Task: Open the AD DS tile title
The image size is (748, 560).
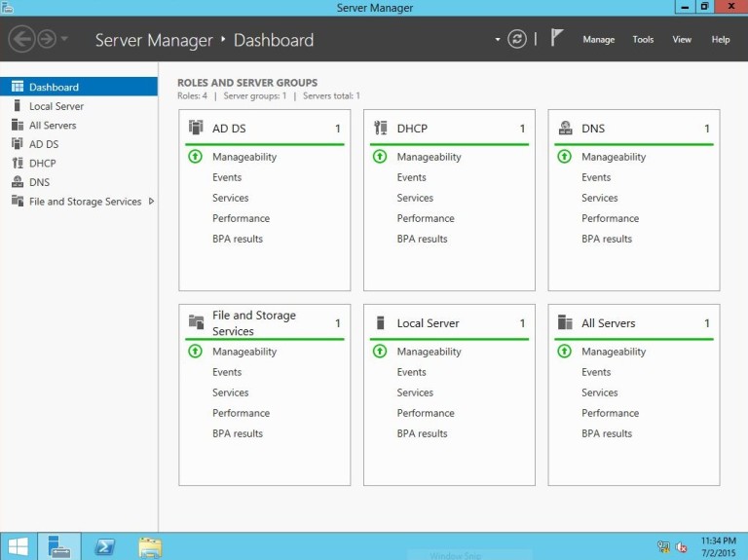Action: pyautogui.click(x=229, y=129)
